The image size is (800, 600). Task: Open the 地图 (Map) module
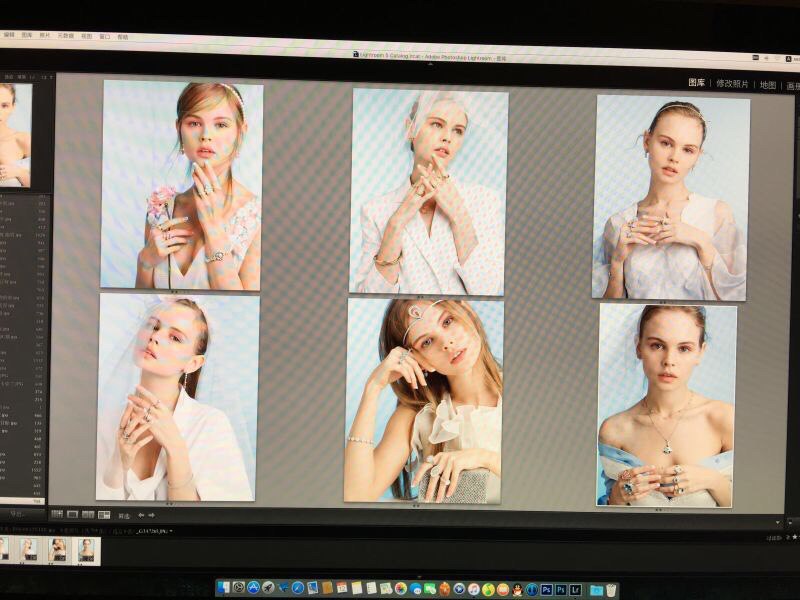click(x=768, y=85)
